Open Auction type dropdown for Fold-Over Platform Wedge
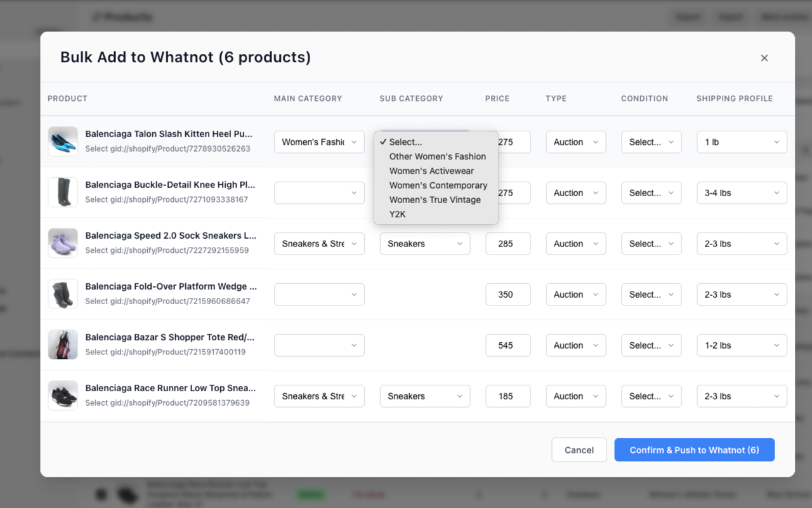This screenshot has width=812, height=508. (x=576, y=295)
